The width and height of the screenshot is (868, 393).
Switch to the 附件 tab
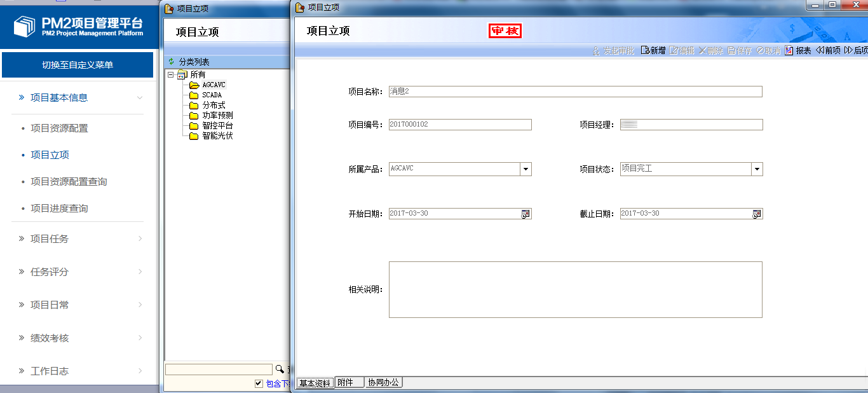(x=349, y=383)
